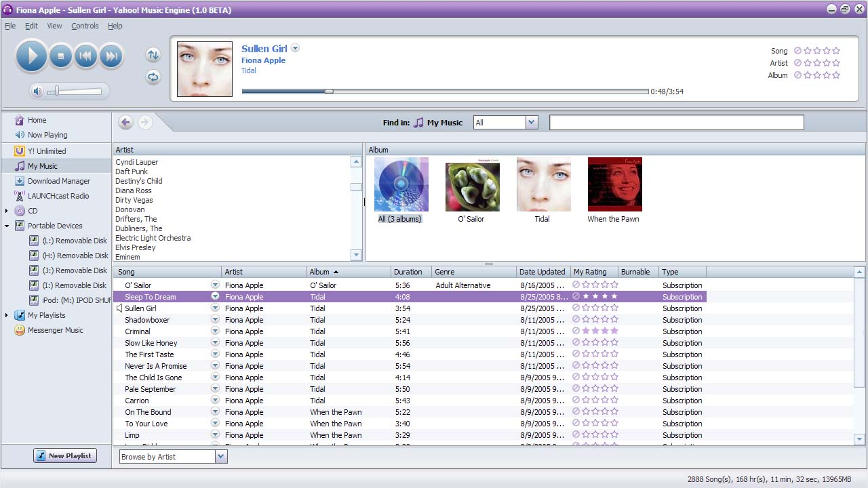Click the Play button

(31, 56)
